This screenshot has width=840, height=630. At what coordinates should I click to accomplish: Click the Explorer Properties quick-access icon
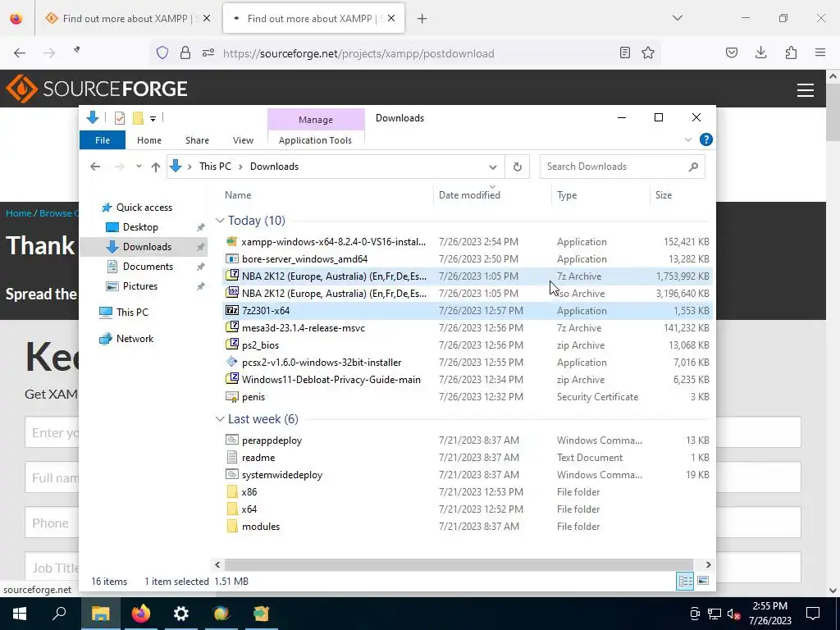120,118
